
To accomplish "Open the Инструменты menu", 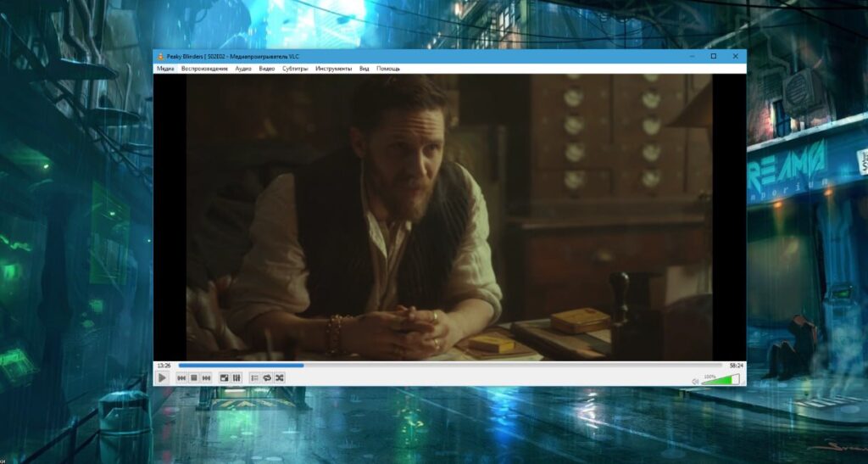I will point(333,68).
